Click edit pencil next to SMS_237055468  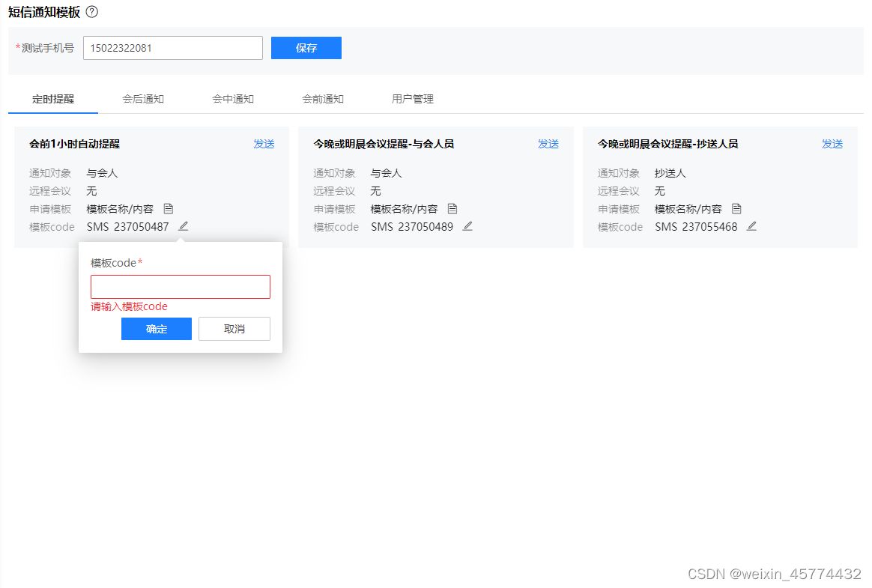pos(751,226)
